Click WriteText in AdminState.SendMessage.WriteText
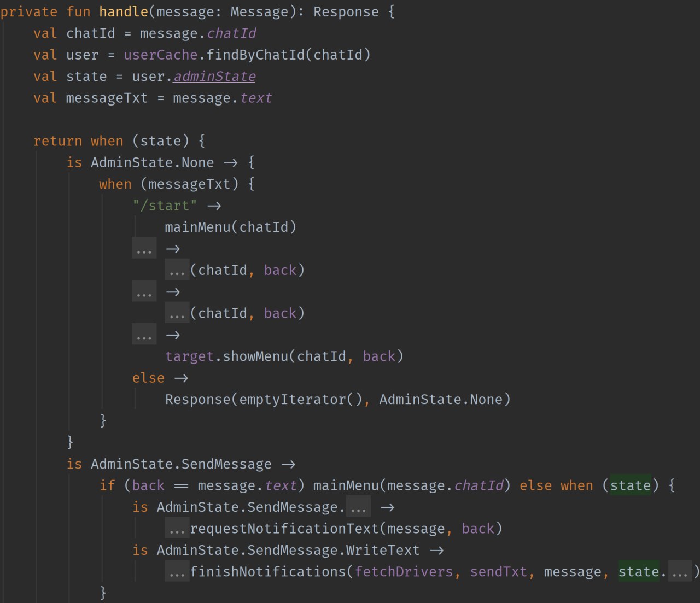Screen dimensions: 700x603 pos(383,550)
